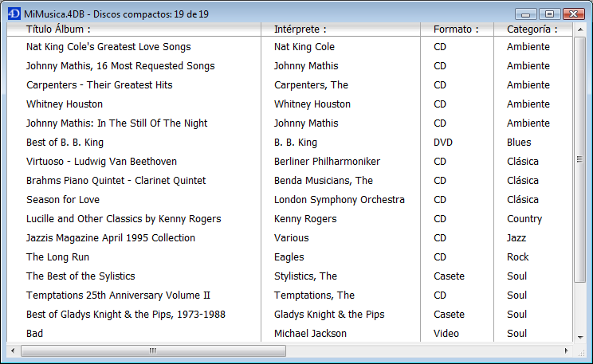Click the vertical scrollbar thumb
The image size is (593, 364).
pyautogui.click(x=579, y=159)
